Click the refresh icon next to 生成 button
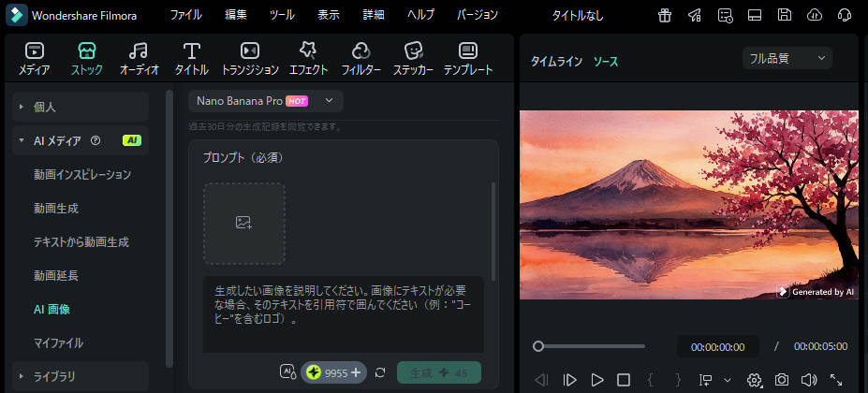Viewport: 868px width, 393px height. click(x=380, y=372)
